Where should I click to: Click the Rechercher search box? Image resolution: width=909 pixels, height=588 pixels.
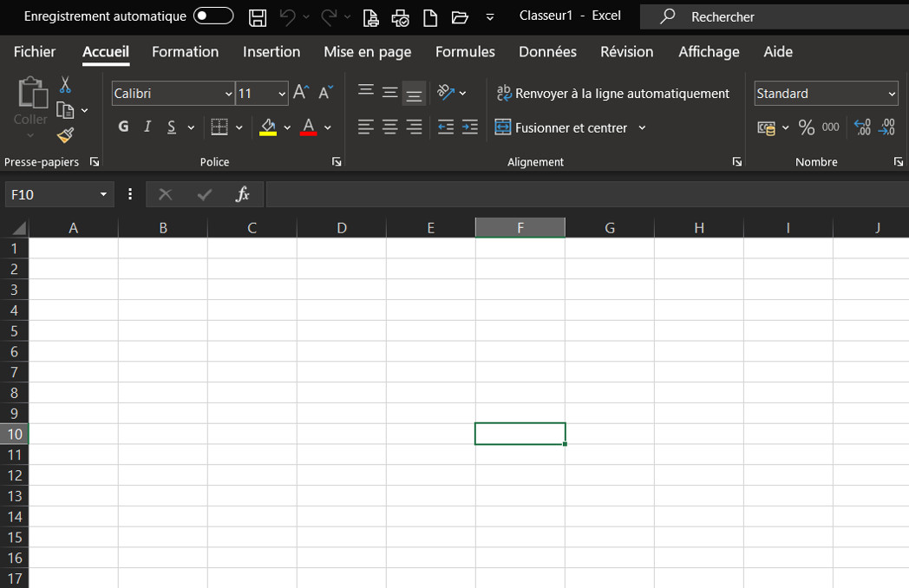pos(774,16)
